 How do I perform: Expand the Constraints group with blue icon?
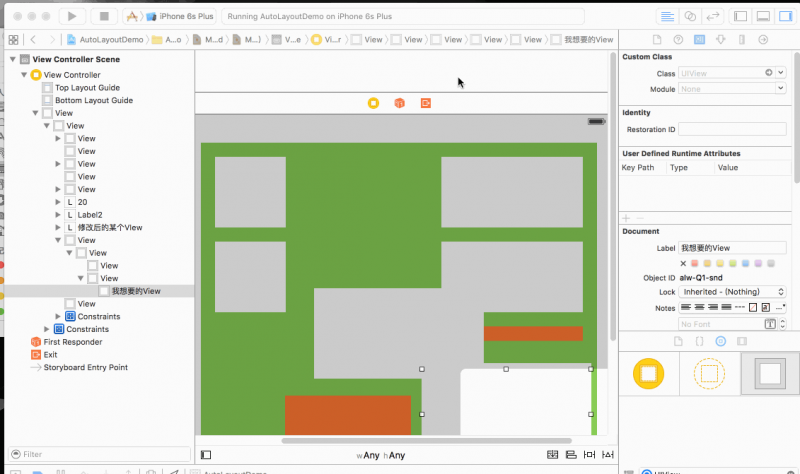tap(46, 329)
